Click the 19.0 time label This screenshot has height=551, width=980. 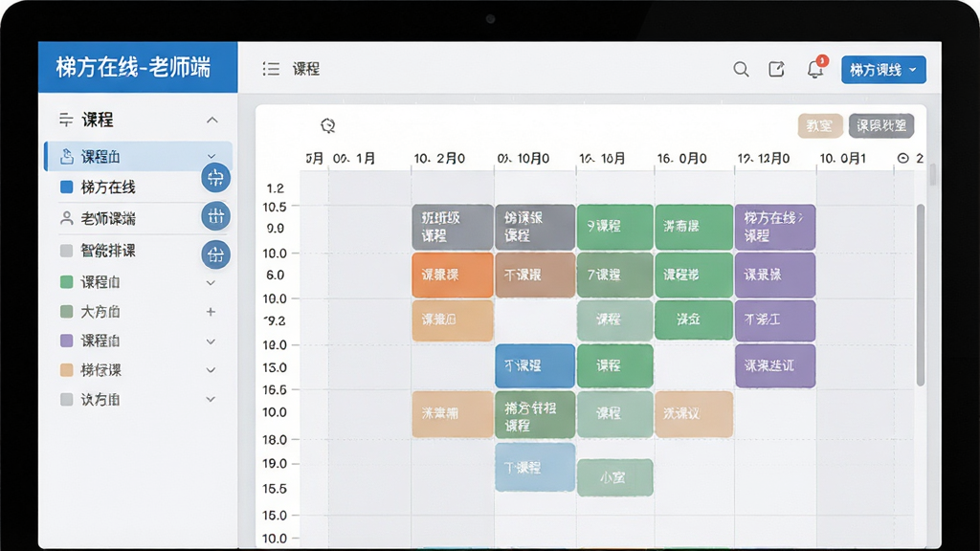(x=275, y=464)
